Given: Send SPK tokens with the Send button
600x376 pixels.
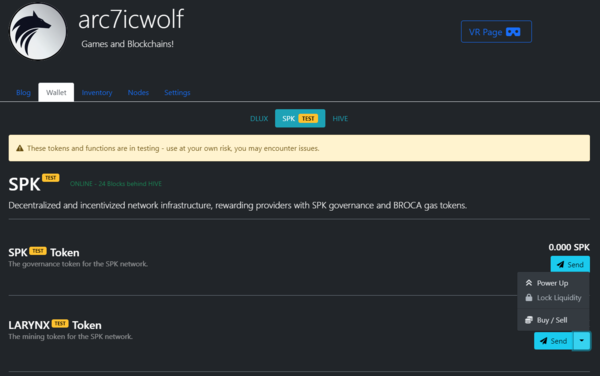Looking at the screenshot, I should (570, 264).
